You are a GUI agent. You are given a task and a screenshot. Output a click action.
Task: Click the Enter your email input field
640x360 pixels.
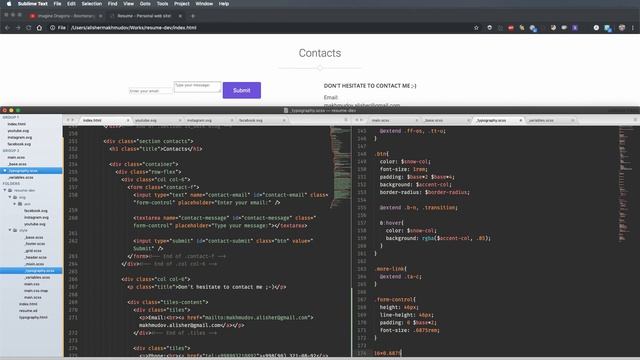(150, 91)
